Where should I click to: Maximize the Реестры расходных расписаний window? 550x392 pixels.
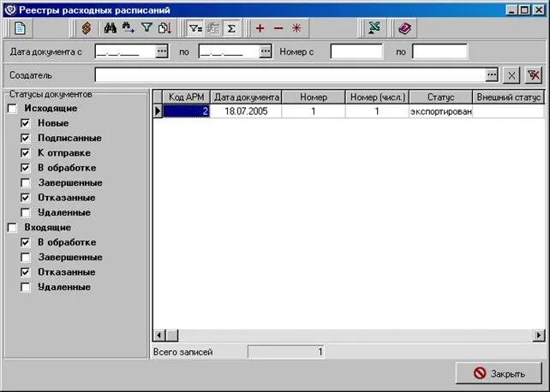pos(524,9)
